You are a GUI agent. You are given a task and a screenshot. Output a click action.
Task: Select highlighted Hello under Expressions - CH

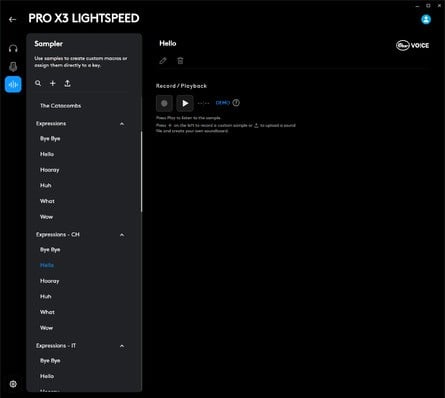[x=47, y=265]
